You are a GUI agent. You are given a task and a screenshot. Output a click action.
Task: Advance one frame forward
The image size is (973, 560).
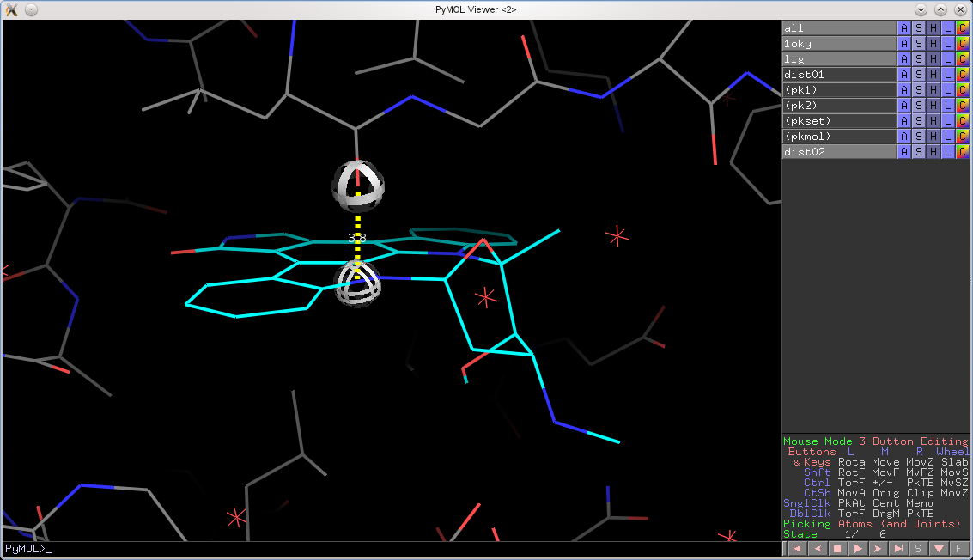point(878,549)
